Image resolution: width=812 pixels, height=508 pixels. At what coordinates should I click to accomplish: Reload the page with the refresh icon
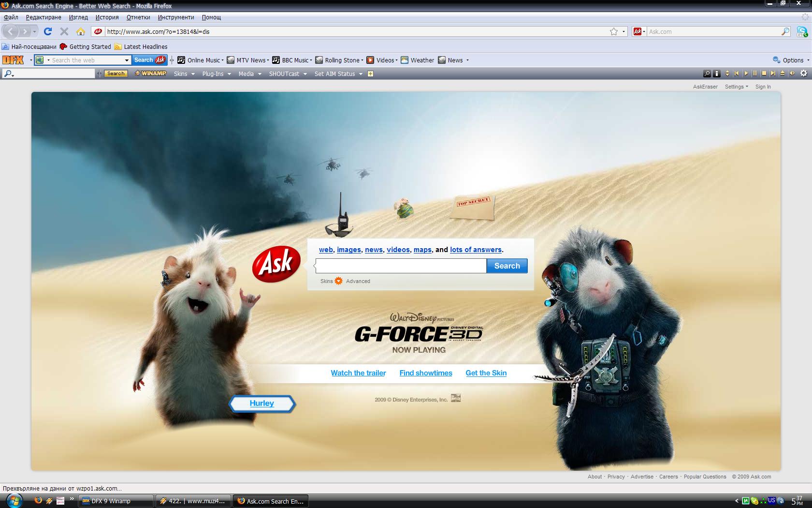[47, 31]
